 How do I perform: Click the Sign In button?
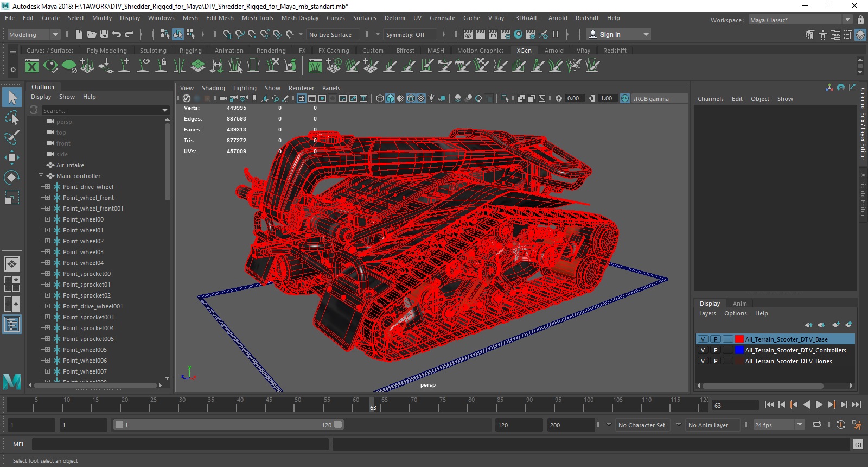619,34
